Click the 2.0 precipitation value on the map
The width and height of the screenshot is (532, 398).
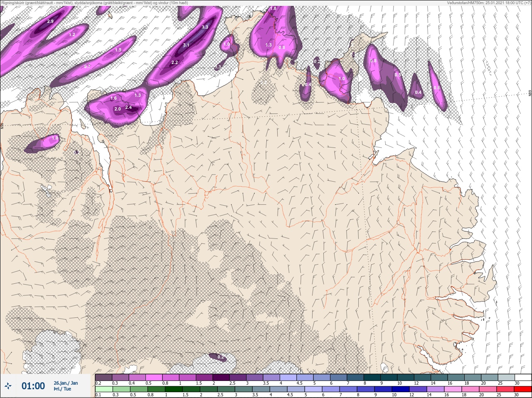coord(118,109)
